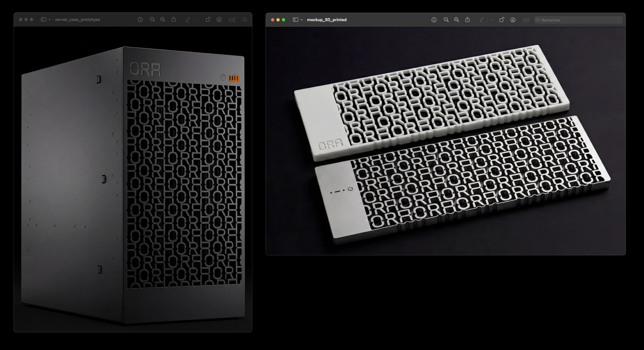
Task: Rotate the mockup_3D_printed image
Action: click(x=502, y=20)
